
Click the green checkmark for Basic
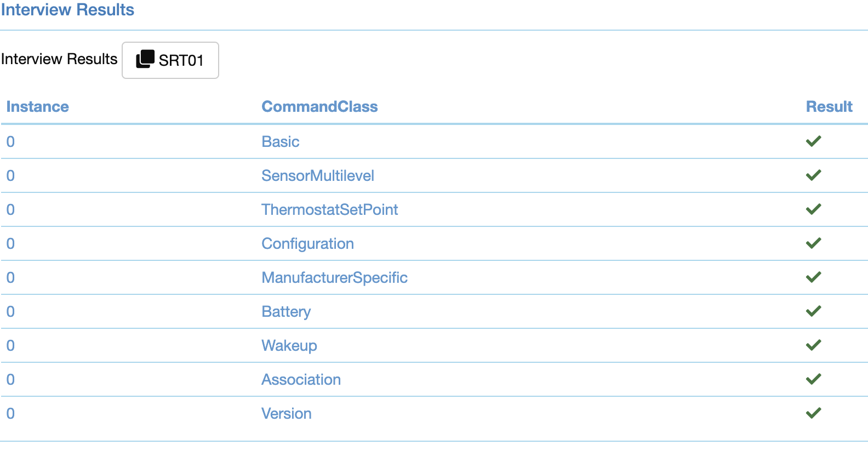pyautogui.click(x=813, y=141)
